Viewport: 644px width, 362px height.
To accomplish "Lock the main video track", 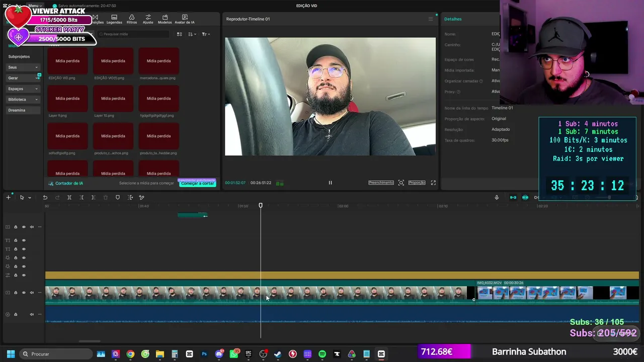I will click(16, 293).
